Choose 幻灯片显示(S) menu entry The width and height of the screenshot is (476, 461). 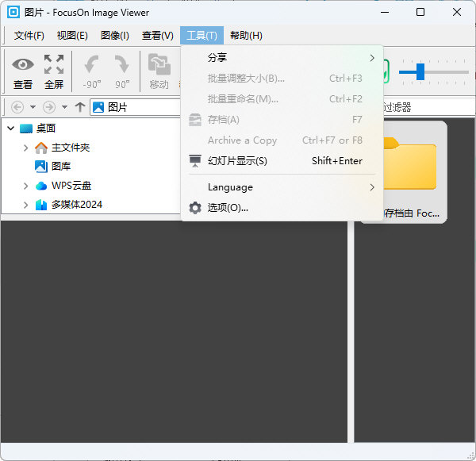click(x=282, y=161)
